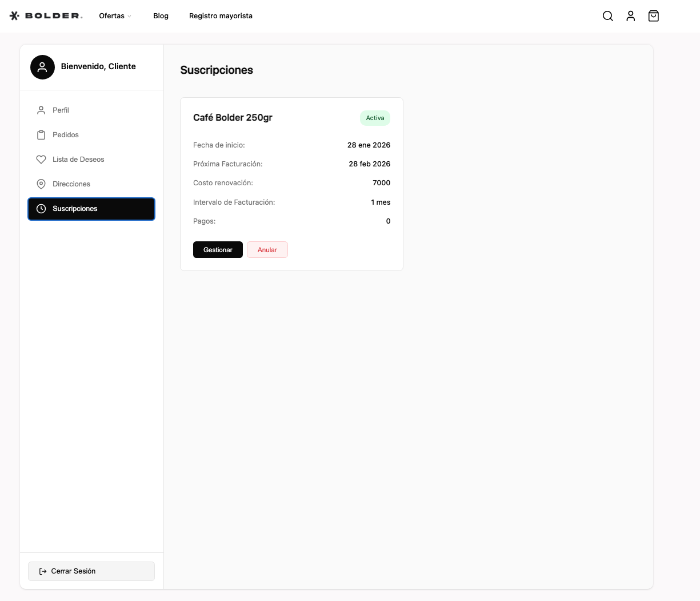This screenshot has width=700, height=601.
Task: Click the Activa status badge
Action: click(375, 118)
